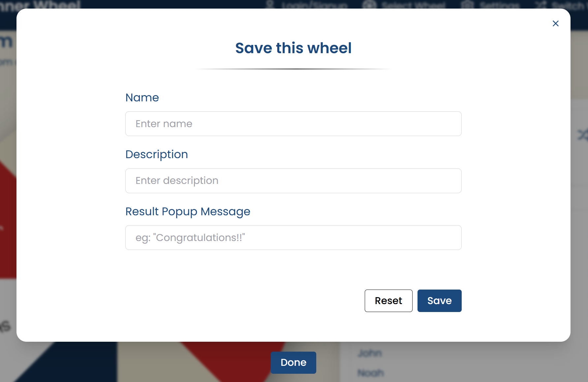The width and height of the screenshot is (588, 382).
Task: Click the settings icon in the top navbar
Action: tap(467, 5)
